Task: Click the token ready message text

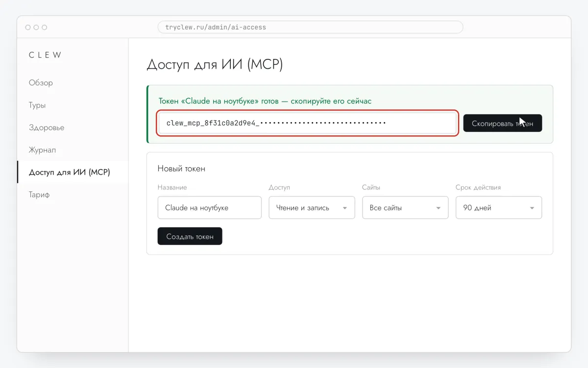Action: coord(265,101)
